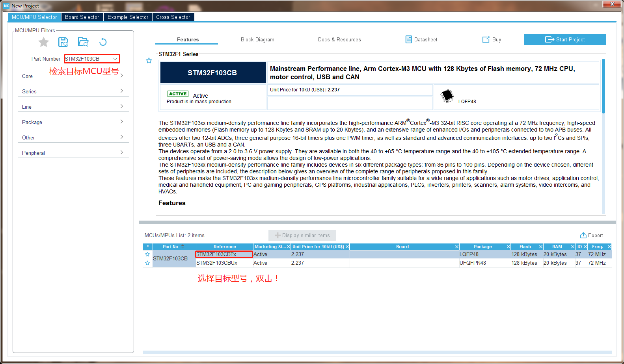
Task: Click the STM32F103CB part number cell
Action: click(x=174, y=259)
